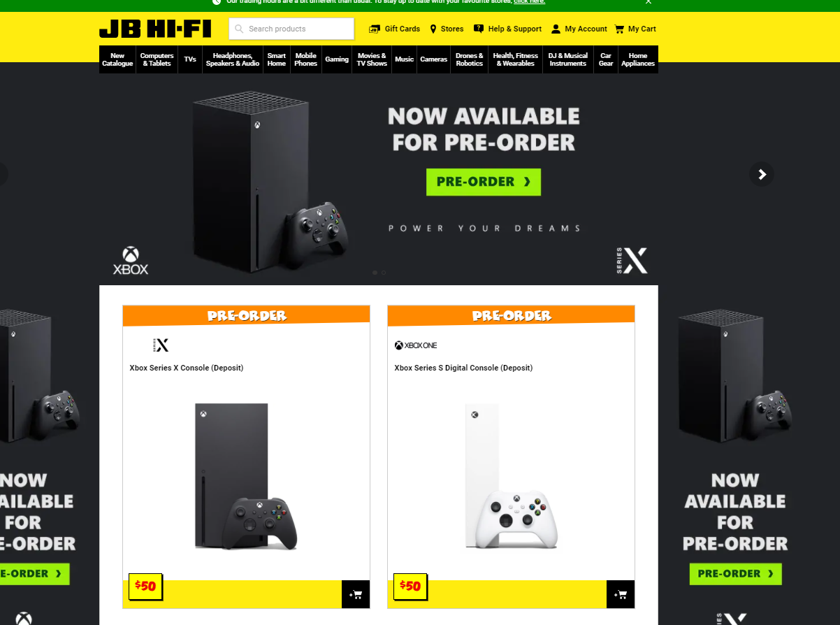Viewport: 840px width, 625px height.
Task: Open Gift Cards from the header
Action: coord(394,29)
